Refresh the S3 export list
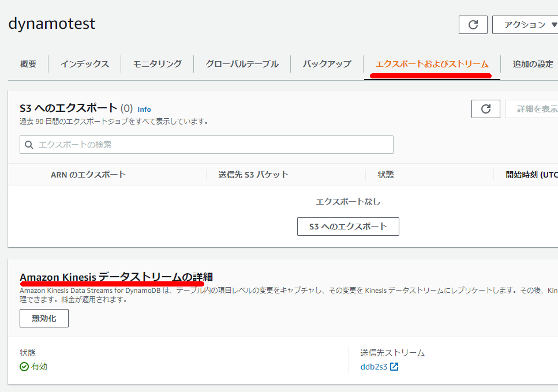The width and height of the screenshot is (558, 392). [x=485, y=109]
